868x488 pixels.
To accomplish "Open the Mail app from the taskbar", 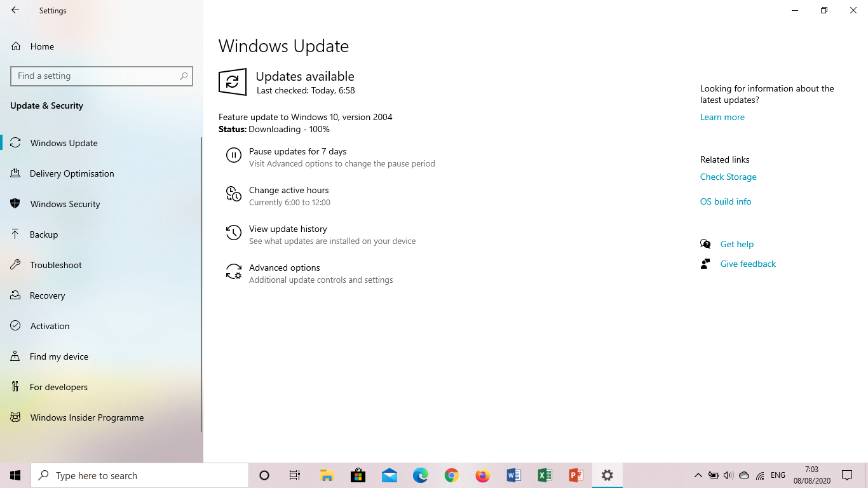I will (390, 475).
